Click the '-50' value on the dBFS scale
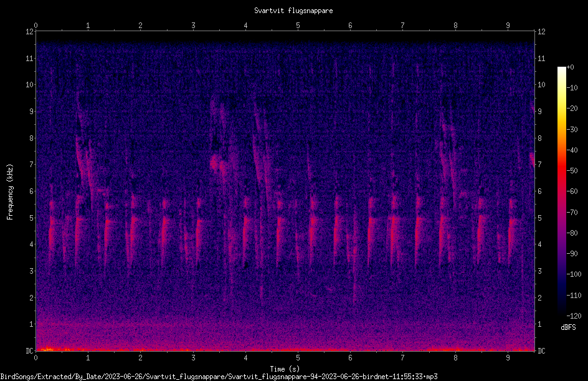Viewport: 588px width, 381px height. (x=572, y=170)
